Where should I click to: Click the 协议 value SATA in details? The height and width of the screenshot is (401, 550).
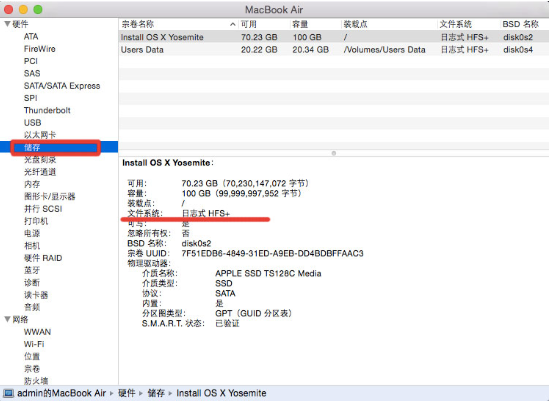click(x=225, y=293)
